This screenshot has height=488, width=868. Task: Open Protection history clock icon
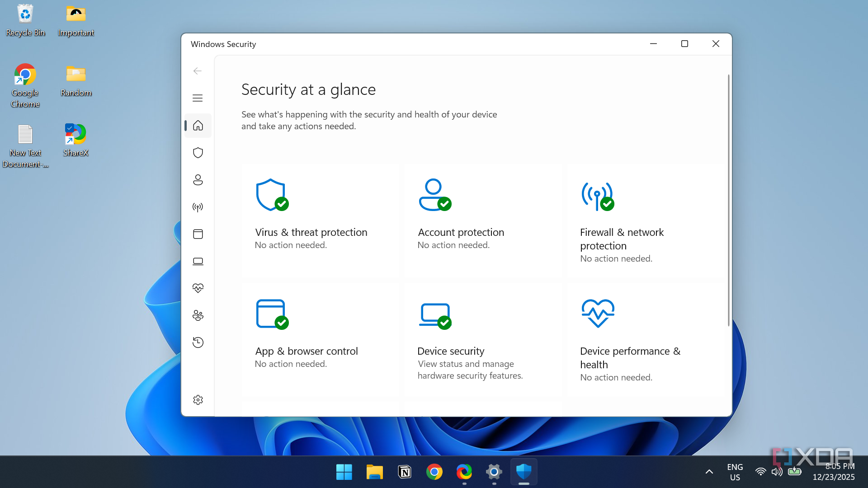pos(198,343)
